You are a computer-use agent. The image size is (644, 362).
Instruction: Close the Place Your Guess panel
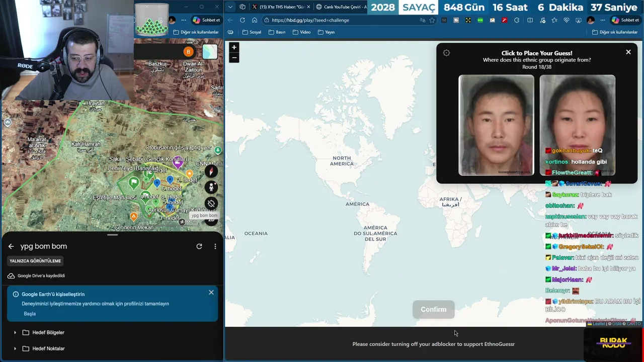pyautogui.click(x=628, y=52)
